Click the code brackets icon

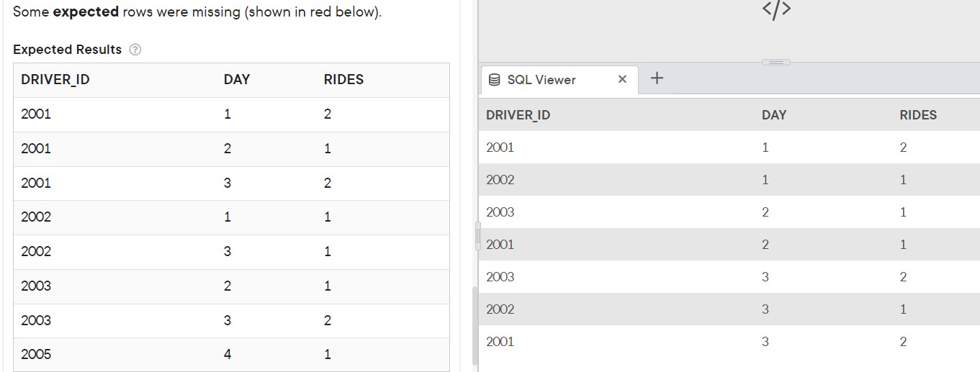click(776, 9)
